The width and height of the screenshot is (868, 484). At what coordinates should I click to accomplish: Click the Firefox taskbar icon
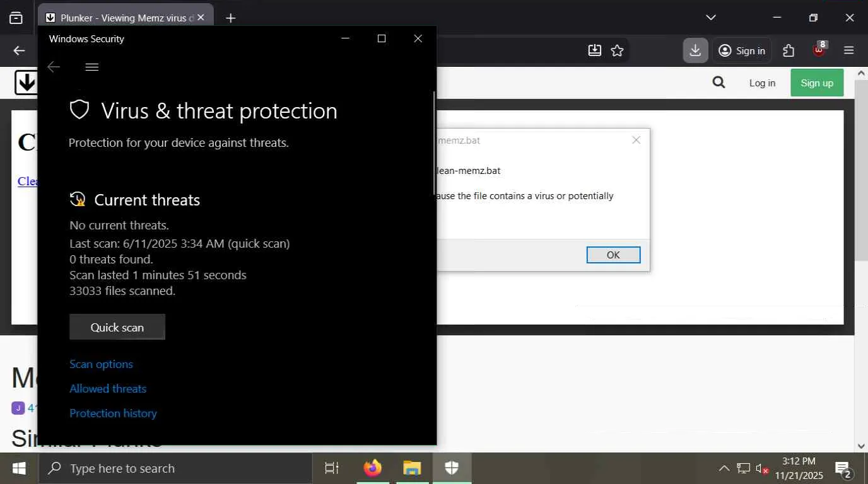click(x=373, y=468)
